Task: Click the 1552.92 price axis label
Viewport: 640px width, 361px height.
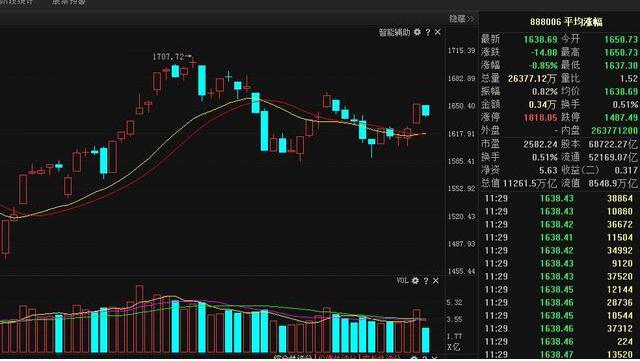Action: tap(461, 189)
